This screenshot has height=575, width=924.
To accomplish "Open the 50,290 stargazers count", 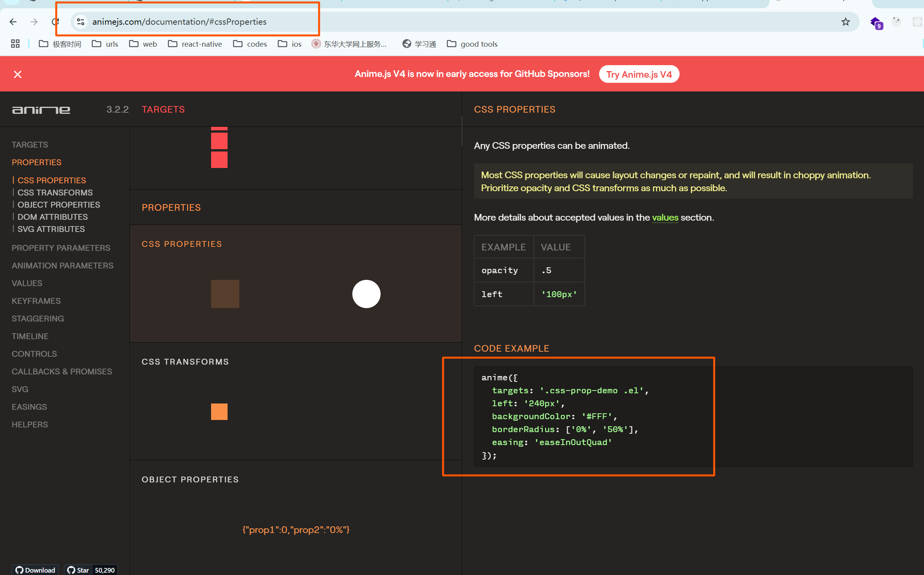I will pos(105,570).
